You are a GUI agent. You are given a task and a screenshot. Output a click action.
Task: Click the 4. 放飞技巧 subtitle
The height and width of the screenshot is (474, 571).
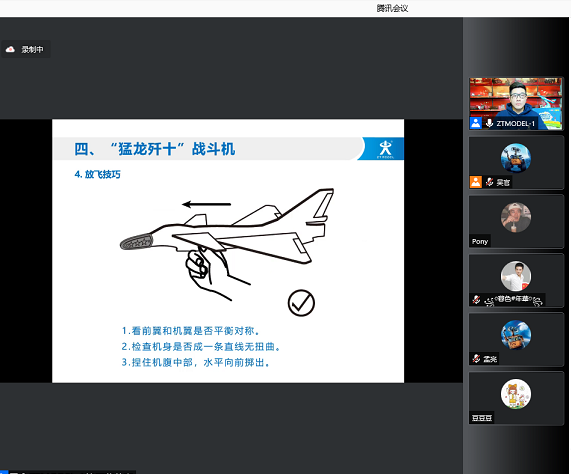click(x=97, y=174)
